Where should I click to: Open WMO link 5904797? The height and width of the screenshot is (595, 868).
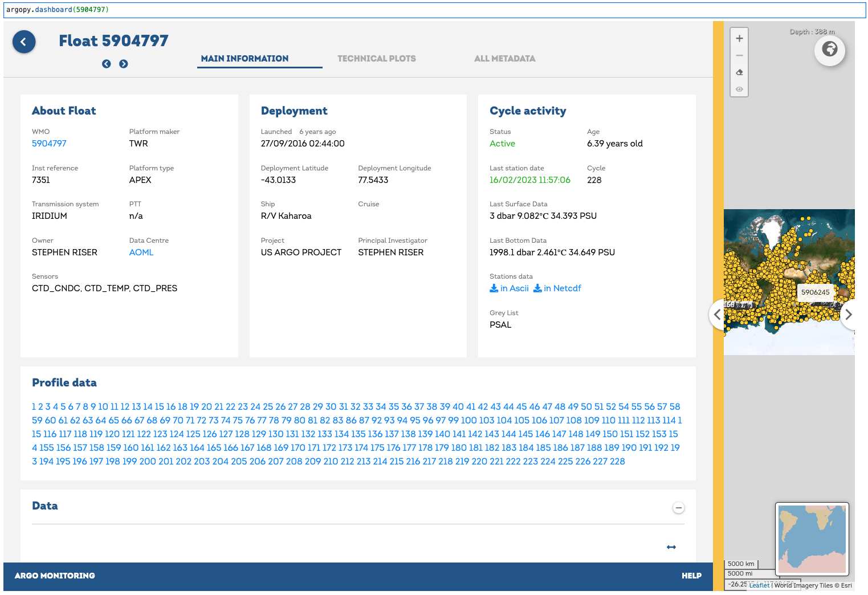(x=49, y=144)
